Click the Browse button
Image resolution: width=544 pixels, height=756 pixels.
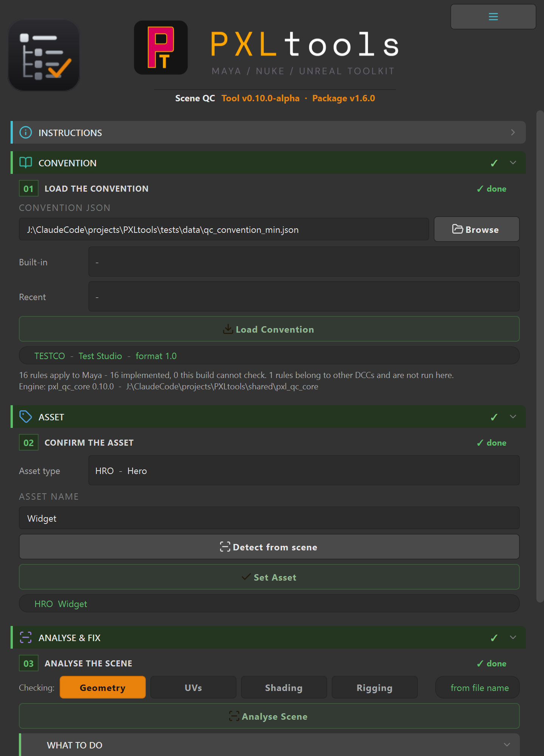tap(477, 229)
